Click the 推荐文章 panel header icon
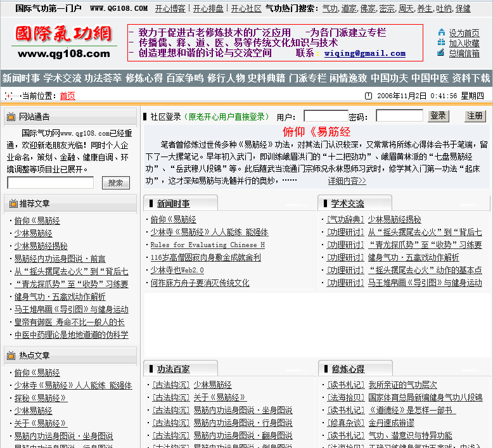493x448 pixels. tap(11, 204)
